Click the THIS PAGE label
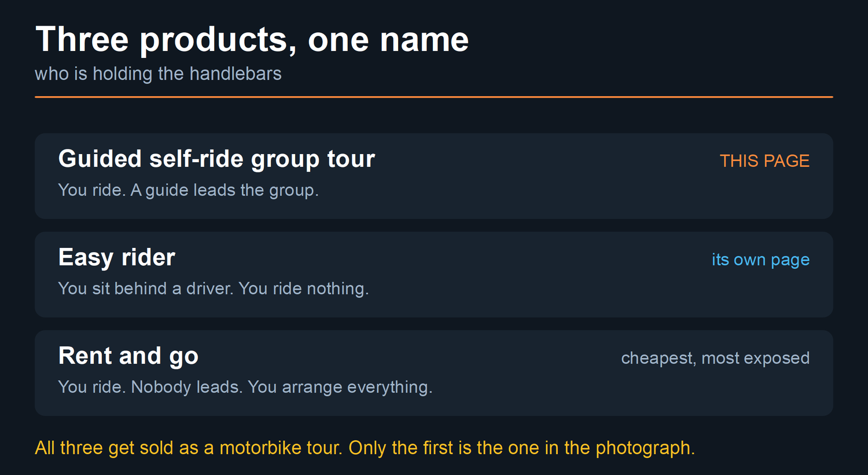This screenshot has width=868, height=475. coord(764,161)
